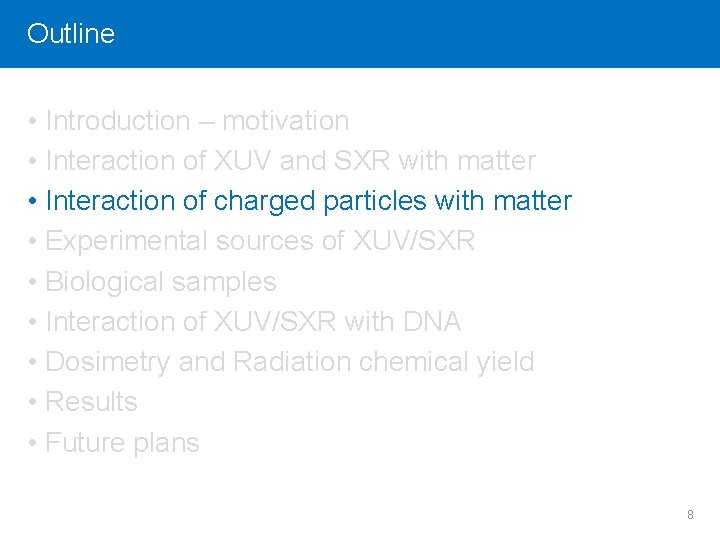Screen dimensions: 720x540
Task: Click bullet dot before "Results"
Action: coord(33,403)
